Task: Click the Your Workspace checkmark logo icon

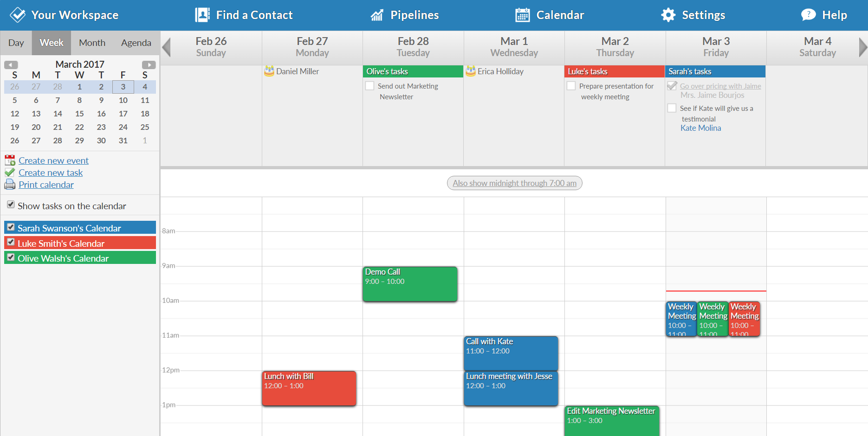Action: 18,15
